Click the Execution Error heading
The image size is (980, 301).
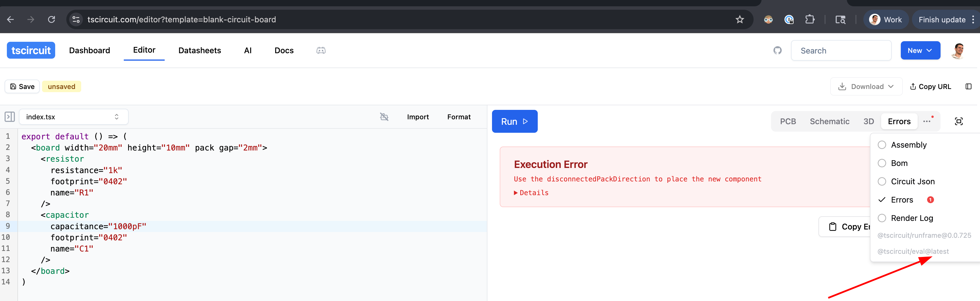[551, 164]
